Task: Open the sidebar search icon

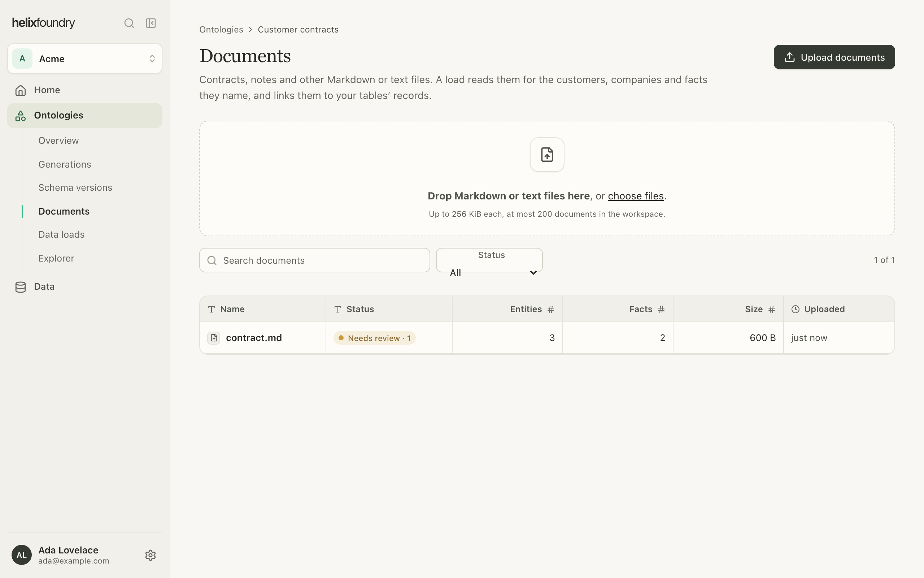Action: (129, 23)
